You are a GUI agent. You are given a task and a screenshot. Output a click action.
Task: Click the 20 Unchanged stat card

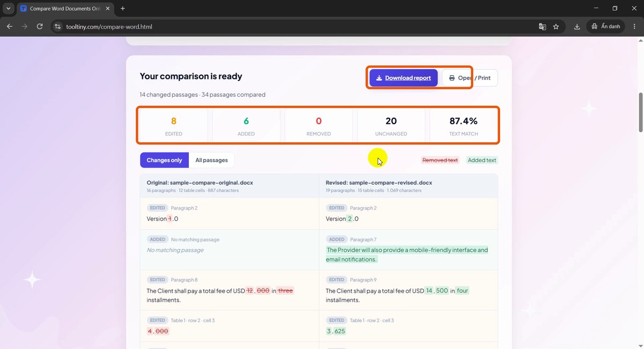click(x=391, y=126)
